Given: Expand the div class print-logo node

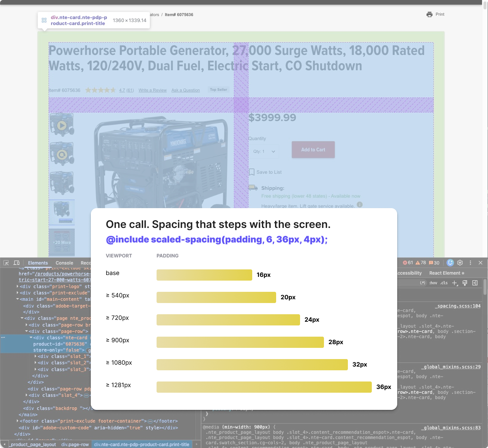Looking at the screenshot, I should coord(18,286).
